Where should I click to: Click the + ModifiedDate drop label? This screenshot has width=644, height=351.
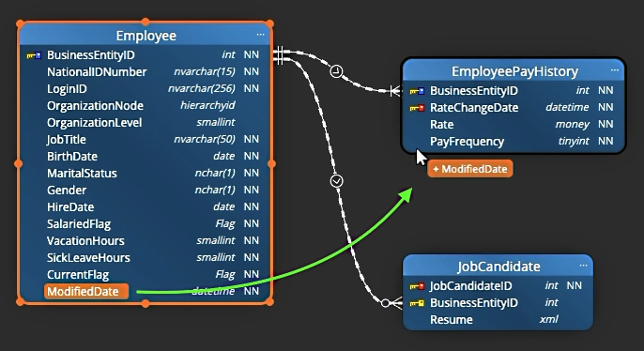470,169
